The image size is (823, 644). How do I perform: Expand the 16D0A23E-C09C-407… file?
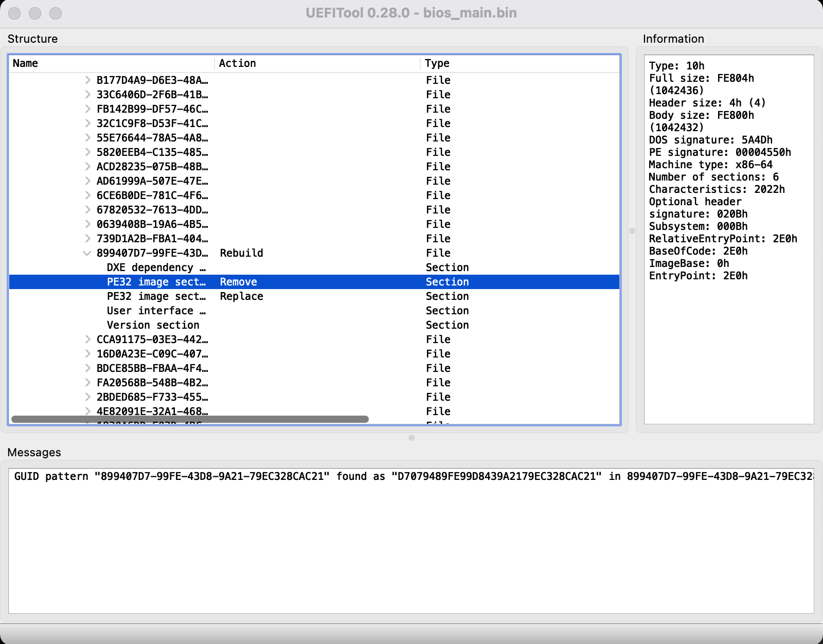(88, 354)
